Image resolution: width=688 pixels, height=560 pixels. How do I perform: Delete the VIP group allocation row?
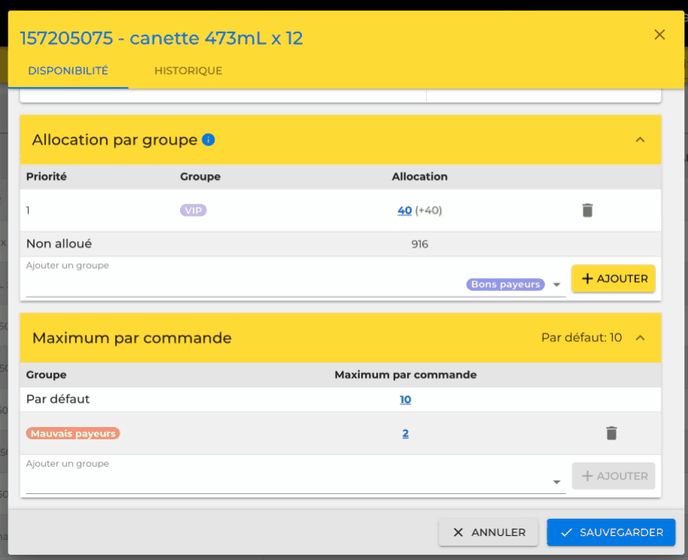point(588,210)
